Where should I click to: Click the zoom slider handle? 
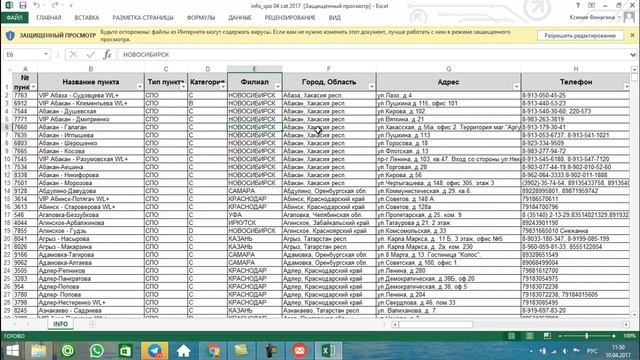(587, 336)
